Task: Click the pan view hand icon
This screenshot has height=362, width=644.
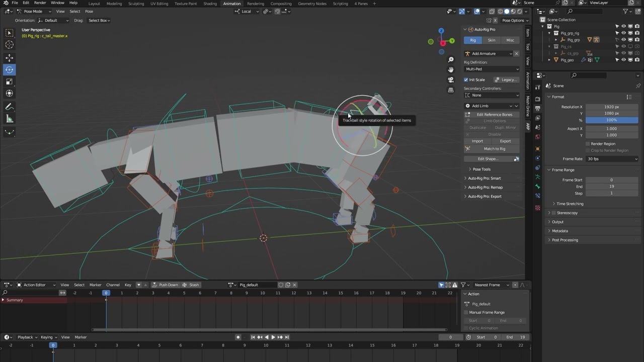Action: coord(451,69)
